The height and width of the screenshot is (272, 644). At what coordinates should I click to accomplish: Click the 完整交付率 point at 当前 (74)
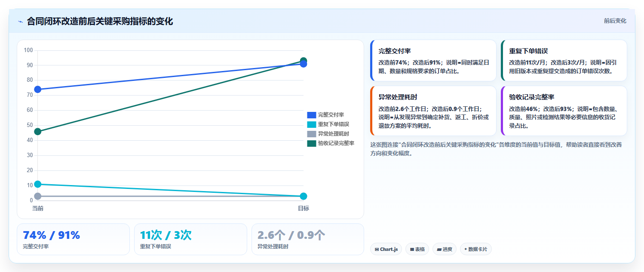click(x=38, y=90)
